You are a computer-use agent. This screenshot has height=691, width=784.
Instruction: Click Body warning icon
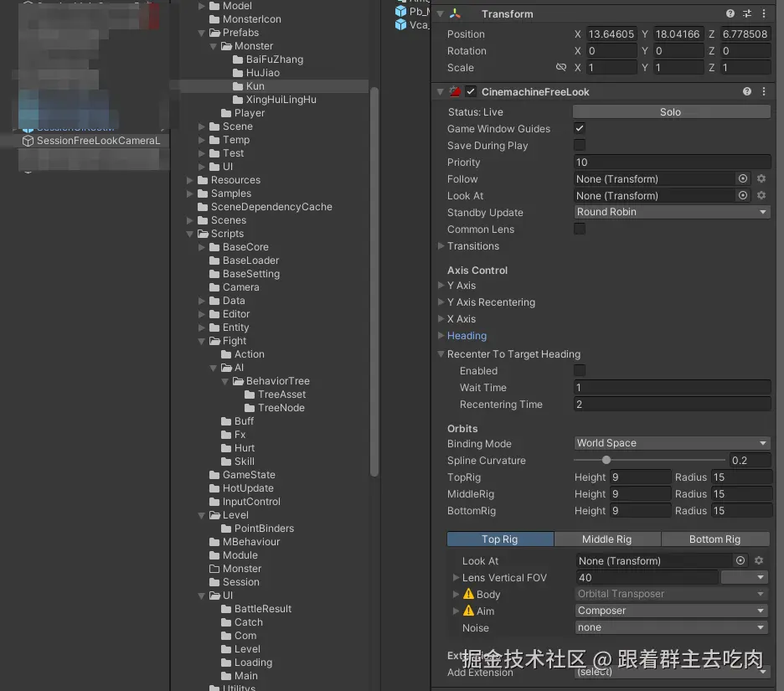click(468, 594)
